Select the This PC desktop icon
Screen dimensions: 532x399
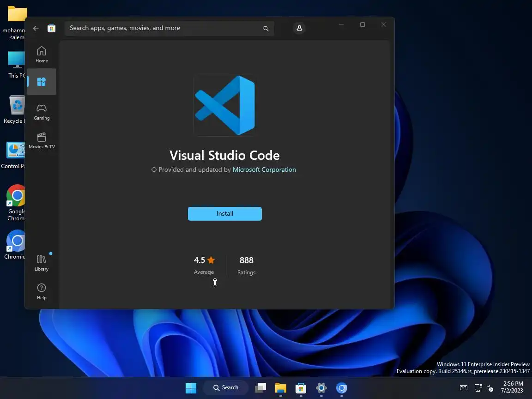(x=16, y=65)
